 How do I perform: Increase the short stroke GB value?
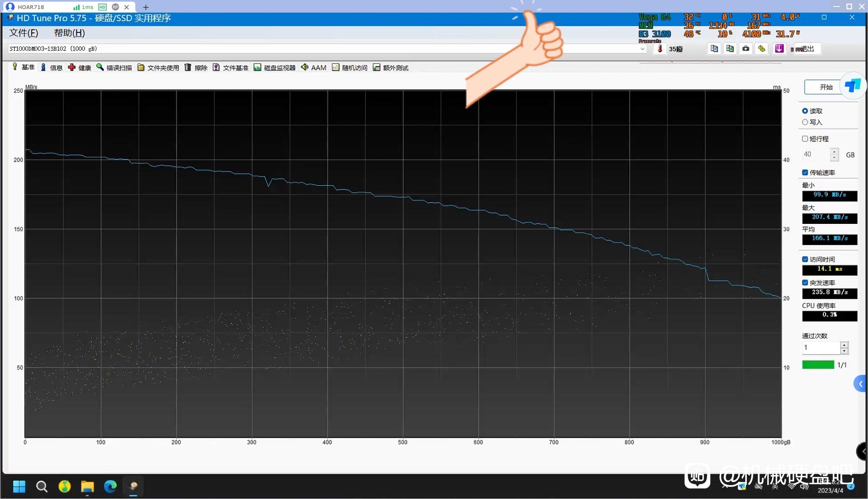(x=834, y=151)
